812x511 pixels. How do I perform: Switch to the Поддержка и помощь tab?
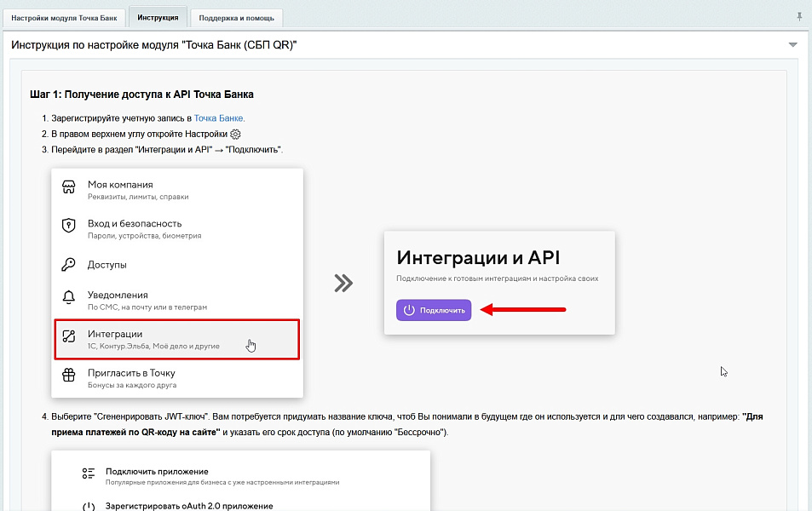236,17
